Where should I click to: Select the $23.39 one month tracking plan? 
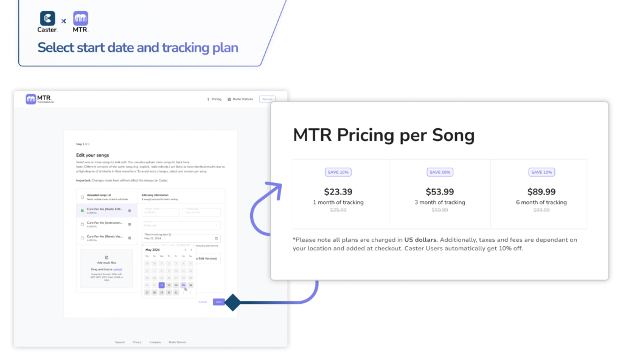(341, 194)
